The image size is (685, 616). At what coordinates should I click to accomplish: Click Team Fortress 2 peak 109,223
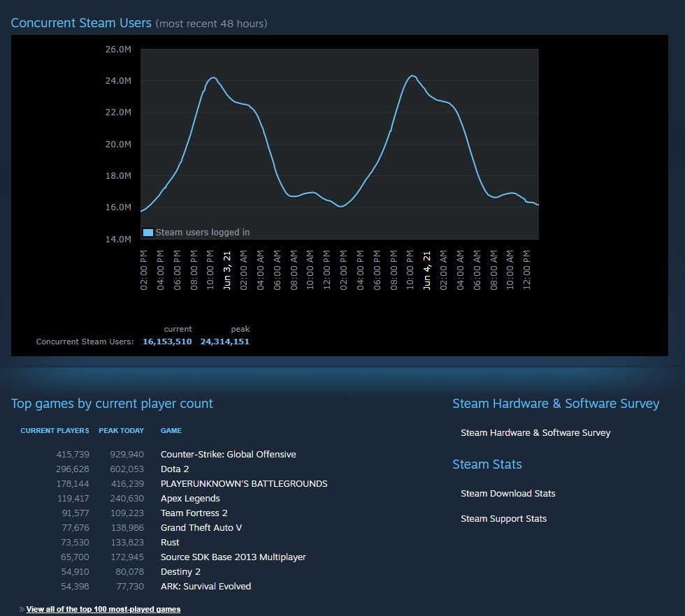click(x=127, y=513)
